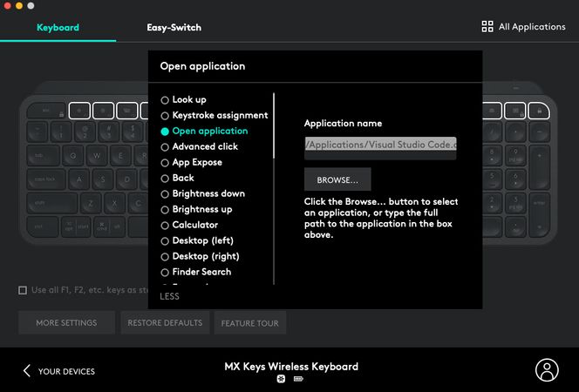Viewport: 579px width, 392px height.
Task: Choose the Back action option
Action: [177, 178]
